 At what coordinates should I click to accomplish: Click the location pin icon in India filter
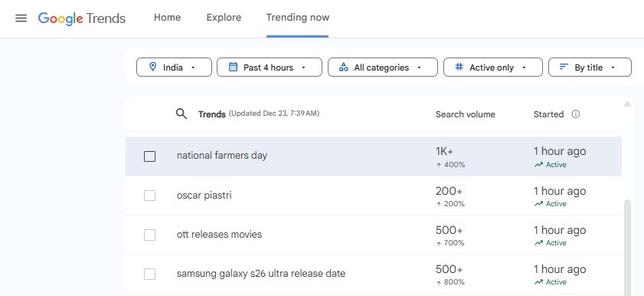point(153,67)
